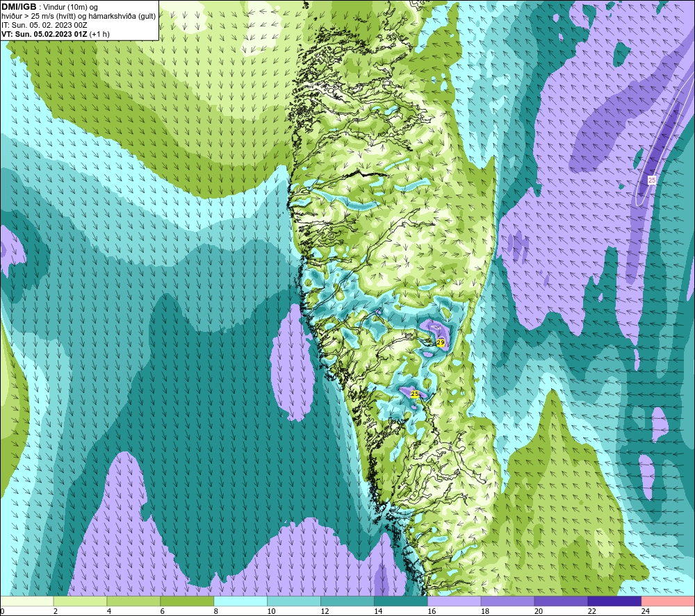The width and height of the screenshot is (695, 616).
Task: Click the white "25" gust contour label
Action: pyautogui.click(x=652, y=181)
